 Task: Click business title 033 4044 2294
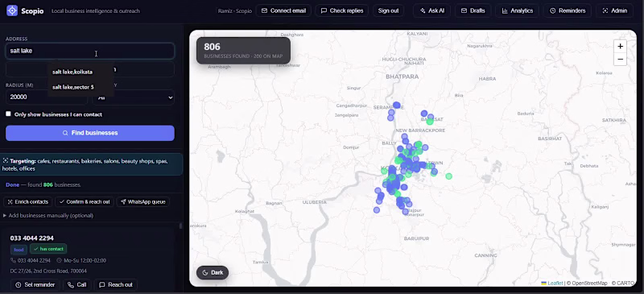click(x=32, y=238)
